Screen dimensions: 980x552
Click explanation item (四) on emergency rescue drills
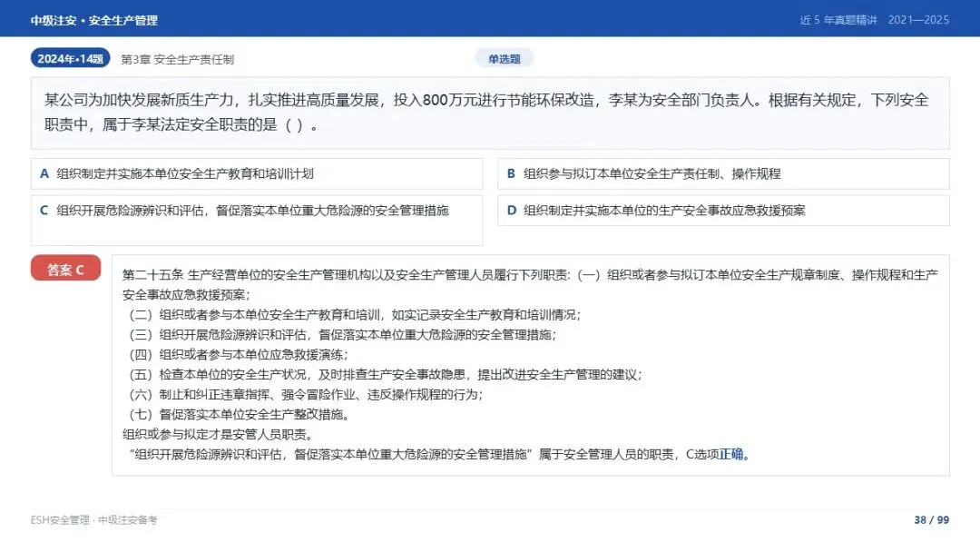point(238,354)
